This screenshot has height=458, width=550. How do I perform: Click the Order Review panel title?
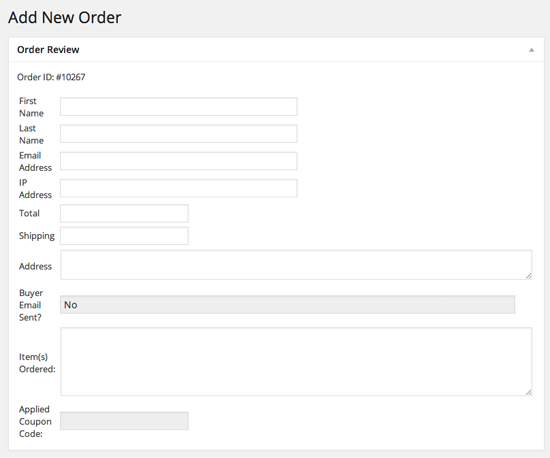(48, 50)
